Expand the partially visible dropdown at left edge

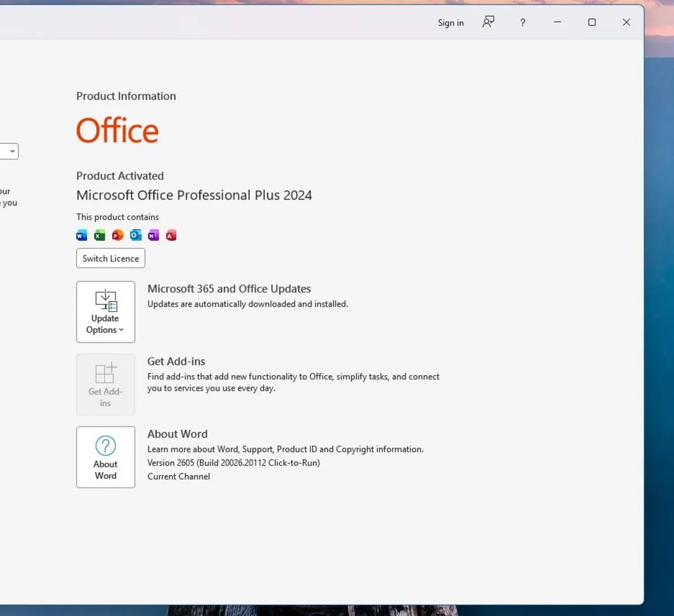(x=10, y=151)
